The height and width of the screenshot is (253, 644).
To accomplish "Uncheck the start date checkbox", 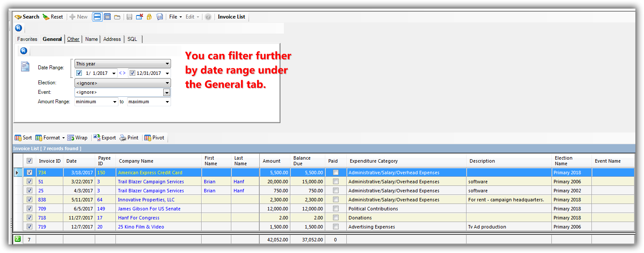I will click(79, 73).
